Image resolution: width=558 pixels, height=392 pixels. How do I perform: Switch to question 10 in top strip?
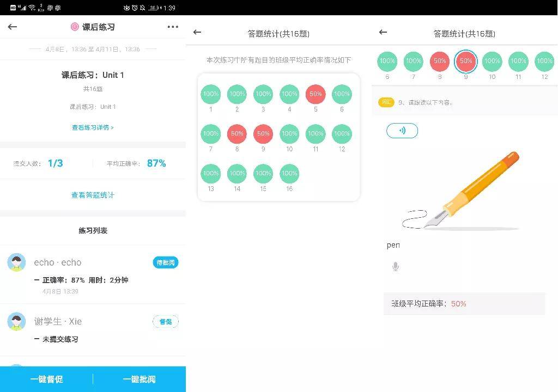(492, 61)
